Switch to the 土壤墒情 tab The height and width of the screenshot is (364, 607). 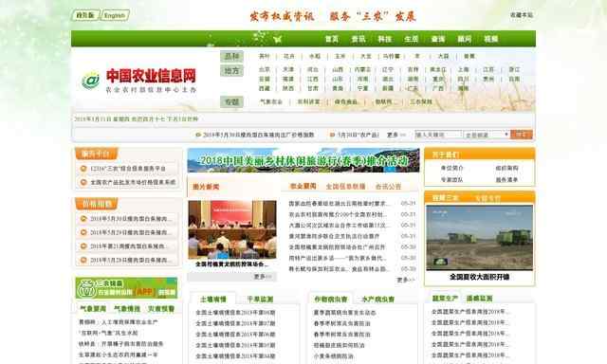[x=213, y=299]
